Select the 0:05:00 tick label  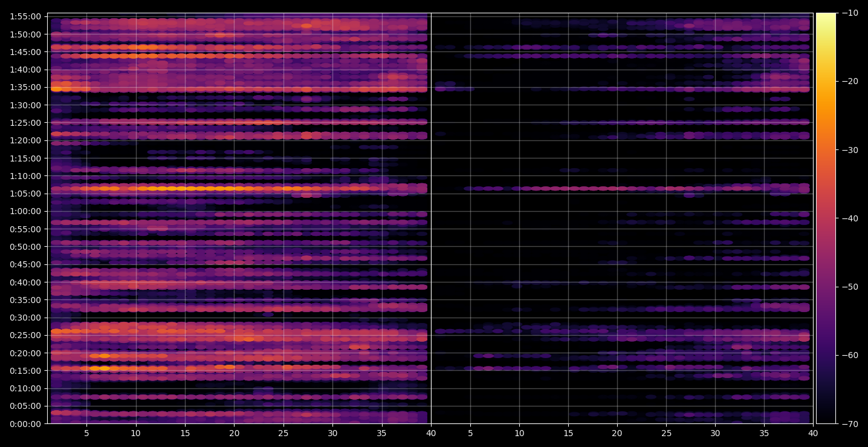[25, 406]
